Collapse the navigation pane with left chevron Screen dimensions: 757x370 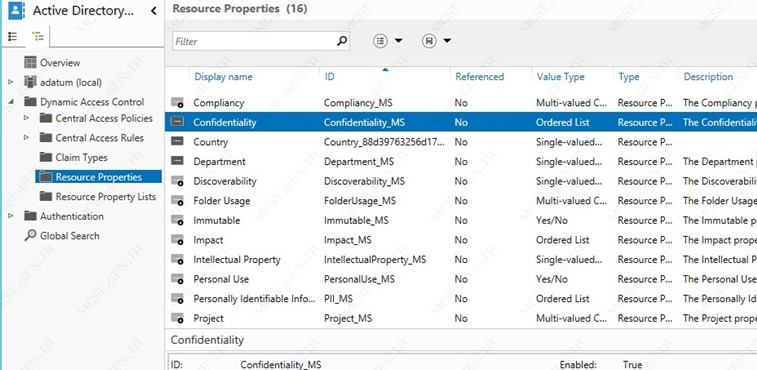tap(154, 11)
